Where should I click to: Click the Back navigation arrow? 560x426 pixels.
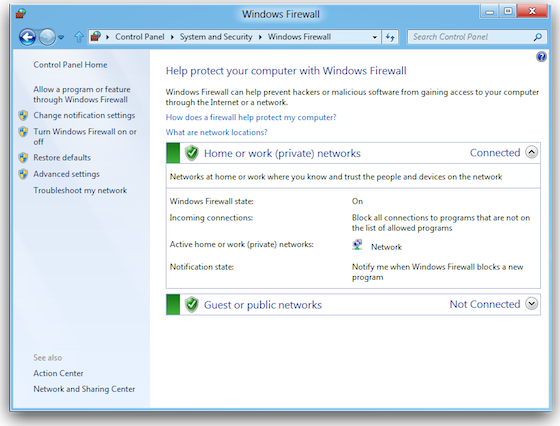point(28,37)
